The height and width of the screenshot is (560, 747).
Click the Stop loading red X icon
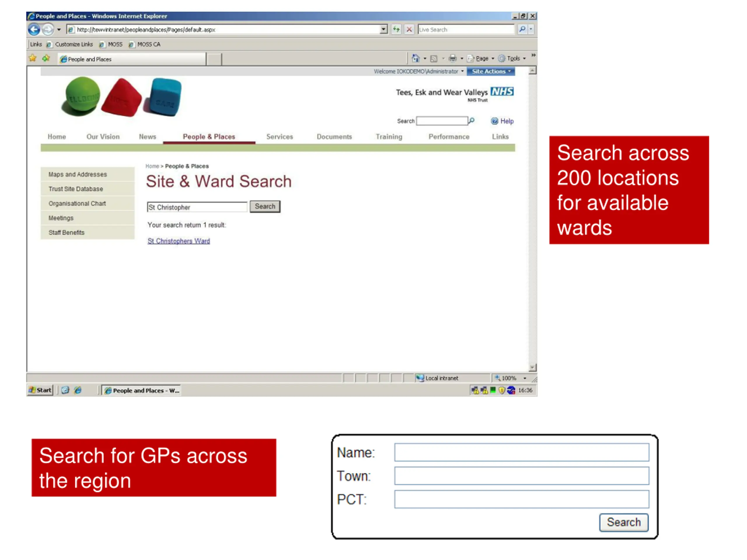tap(409, 30)
